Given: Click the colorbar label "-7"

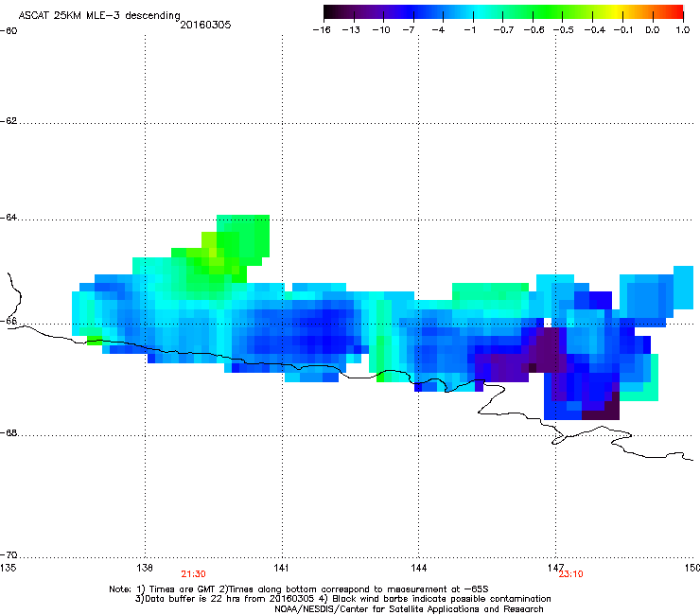Looking at the screenshot, I should [408, 30].
